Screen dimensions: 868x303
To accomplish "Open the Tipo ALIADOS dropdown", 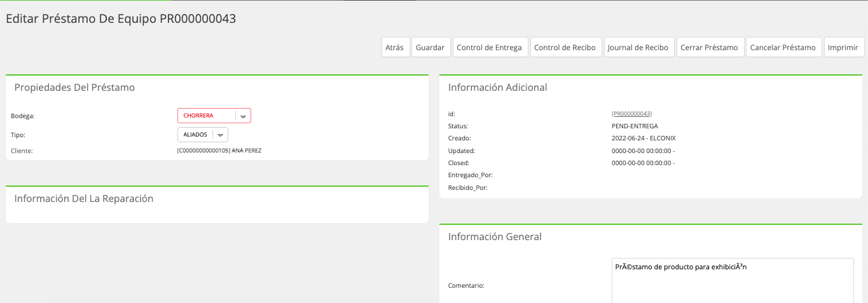I will pos(203,135).
